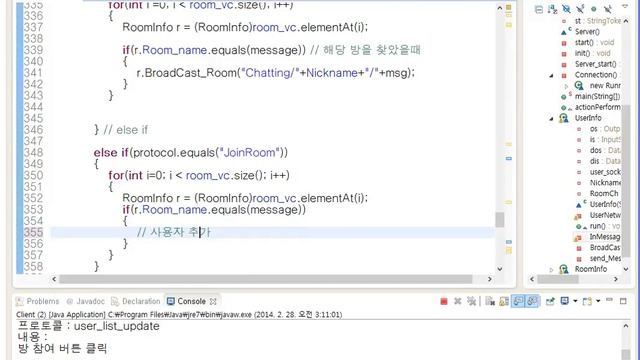Click the Outline scroll down arrow

(626, 269)
